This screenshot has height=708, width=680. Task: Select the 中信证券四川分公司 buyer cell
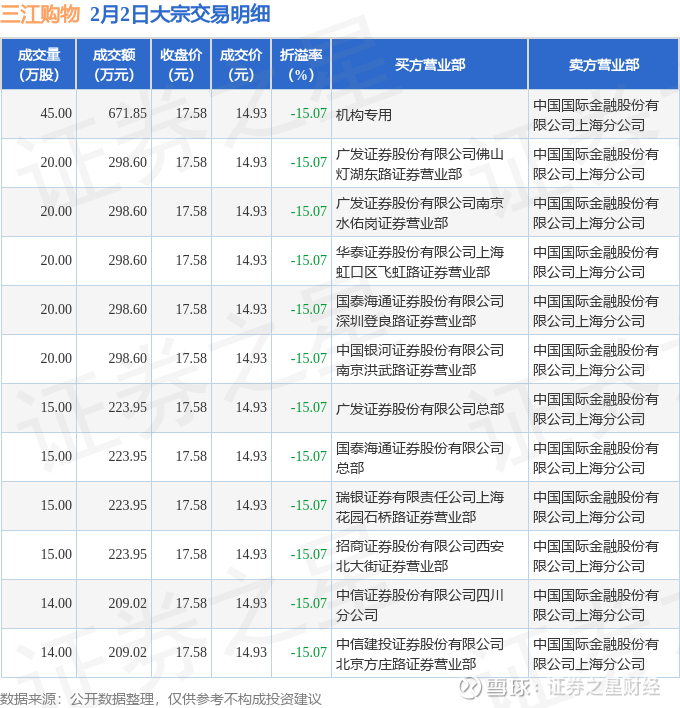click(x=430, y=604)
